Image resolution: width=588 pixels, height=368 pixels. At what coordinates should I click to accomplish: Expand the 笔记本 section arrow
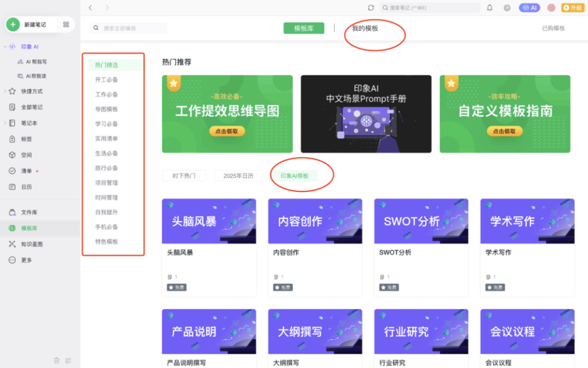point(5,123)
